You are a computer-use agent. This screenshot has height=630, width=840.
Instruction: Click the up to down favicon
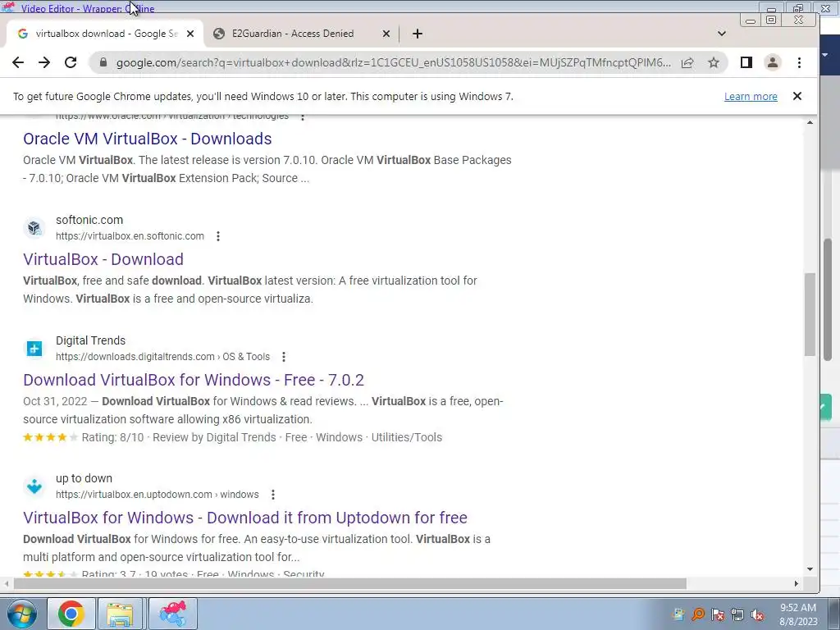(34, 486)
